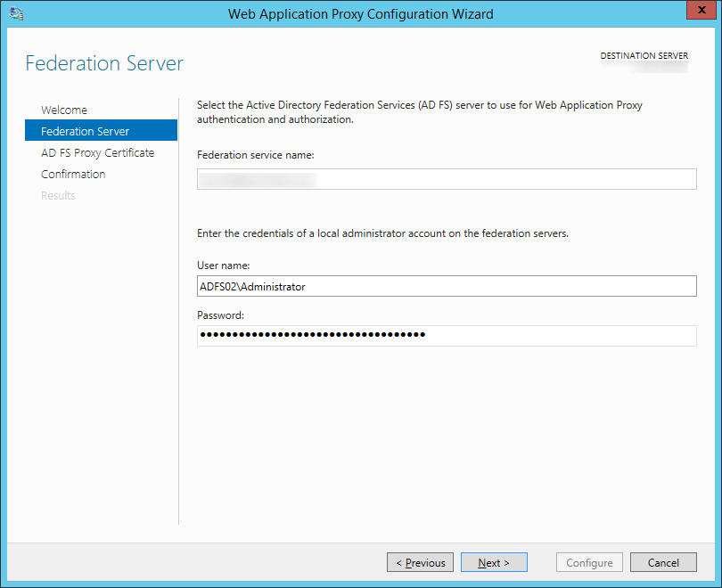
Task: Select the highlighted Federation Server sidebar step
Action: click(x=101, y=130)
